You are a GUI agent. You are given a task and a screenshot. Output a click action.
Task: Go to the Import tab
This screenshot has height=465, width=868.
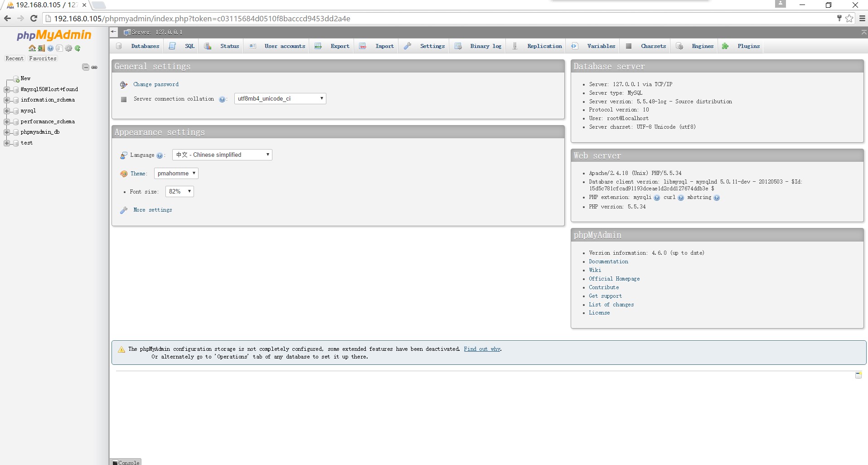pos(377,46)
